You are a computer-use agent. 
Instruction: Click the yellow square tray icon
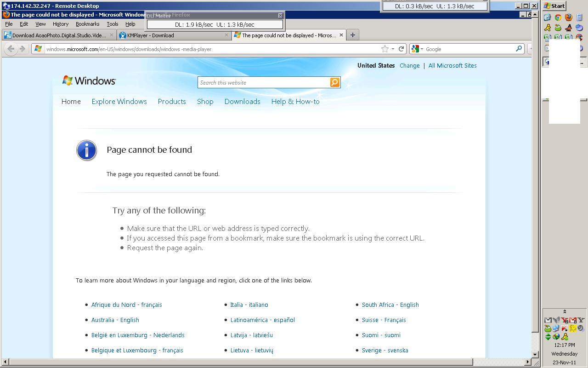pos(573,328)
